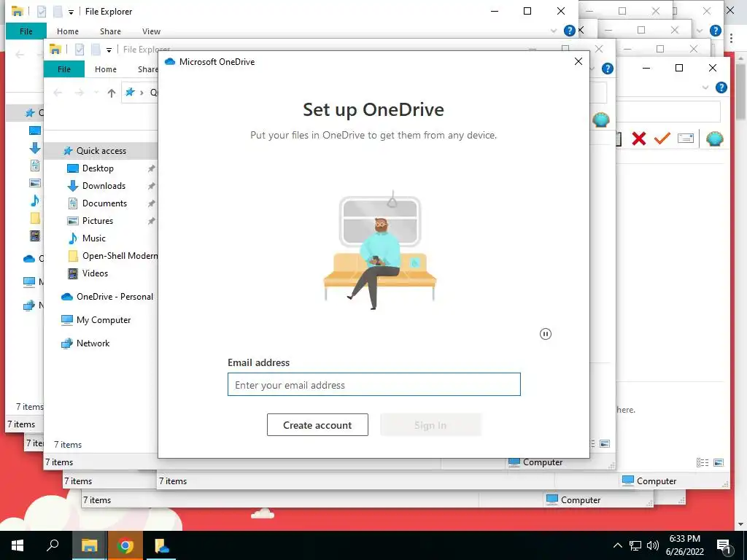
Task: Open File tab in File Explorer showing View tab
Action: pos(26,31)
